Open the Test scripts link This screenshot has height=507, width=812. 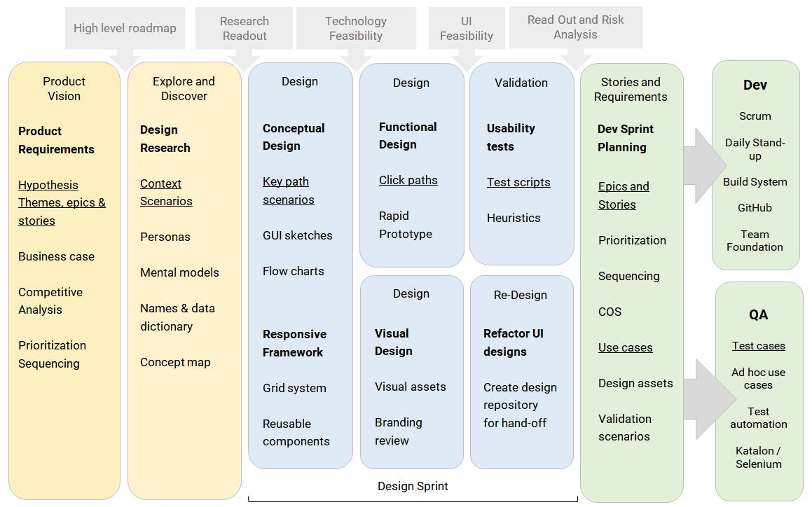(518, 182)
